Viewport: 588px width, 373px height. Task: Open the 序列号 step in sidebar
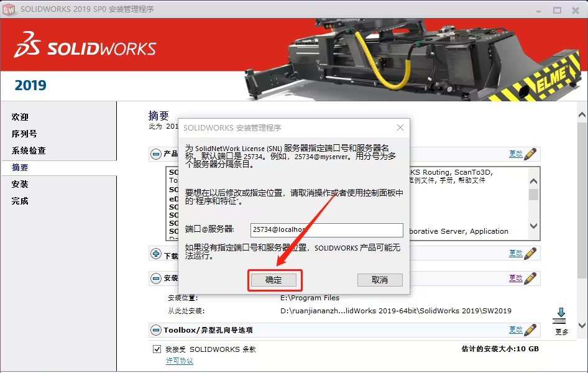[x=24, y=134]
